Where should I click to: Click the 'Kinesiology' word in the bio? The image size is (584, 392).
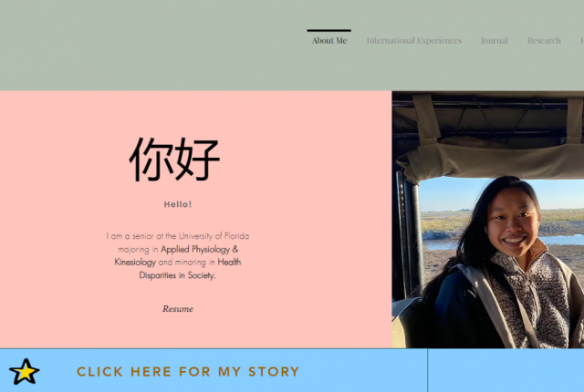click(x=135, y=263)
